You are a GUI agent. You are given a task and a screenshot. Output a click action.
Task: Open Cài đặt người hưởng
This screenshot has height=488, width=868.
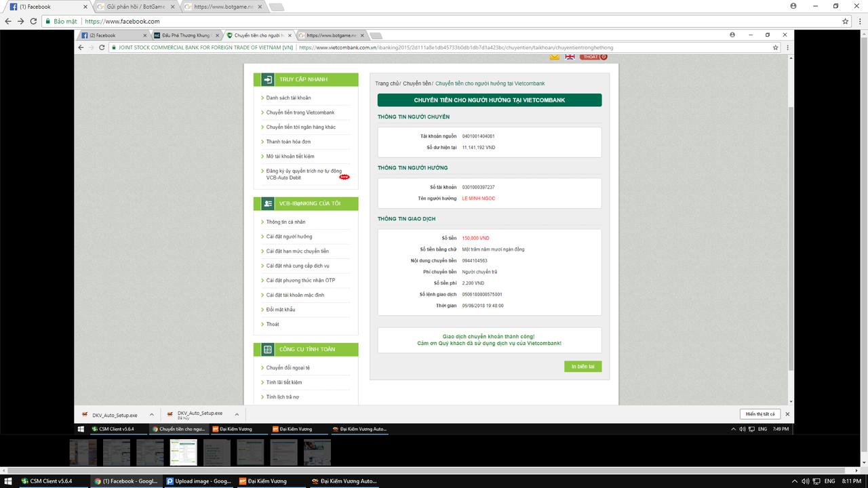289,237
